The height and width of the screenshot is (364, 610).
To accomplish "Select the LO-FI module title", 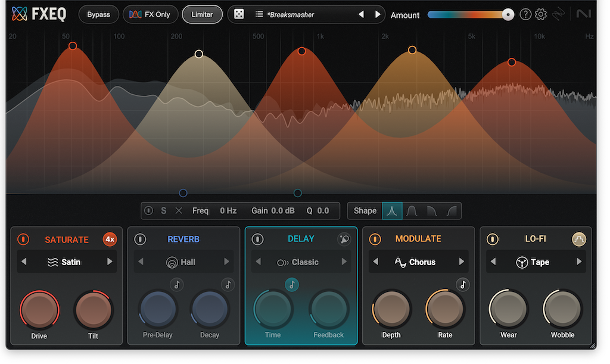I will (536, 239).
